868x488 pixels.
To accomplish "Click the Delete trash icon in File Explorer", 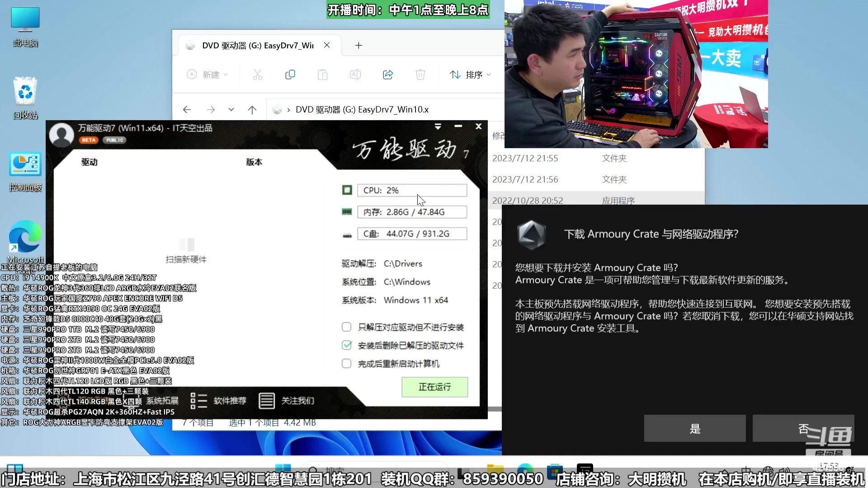I will 420,75.
